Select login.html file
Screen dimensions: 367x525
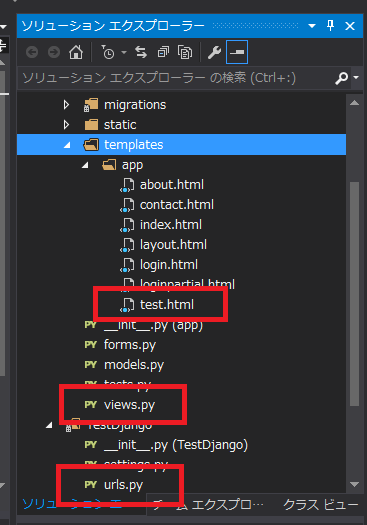[169, 265]
